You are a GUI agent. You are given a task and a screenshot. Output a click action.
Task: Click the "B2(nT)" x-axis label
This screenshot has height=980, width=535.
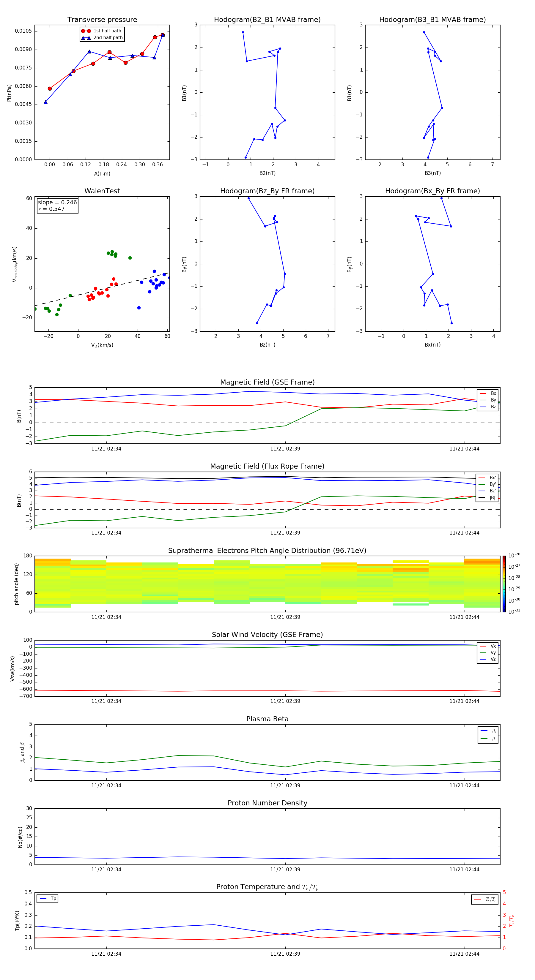pos(267,173)
